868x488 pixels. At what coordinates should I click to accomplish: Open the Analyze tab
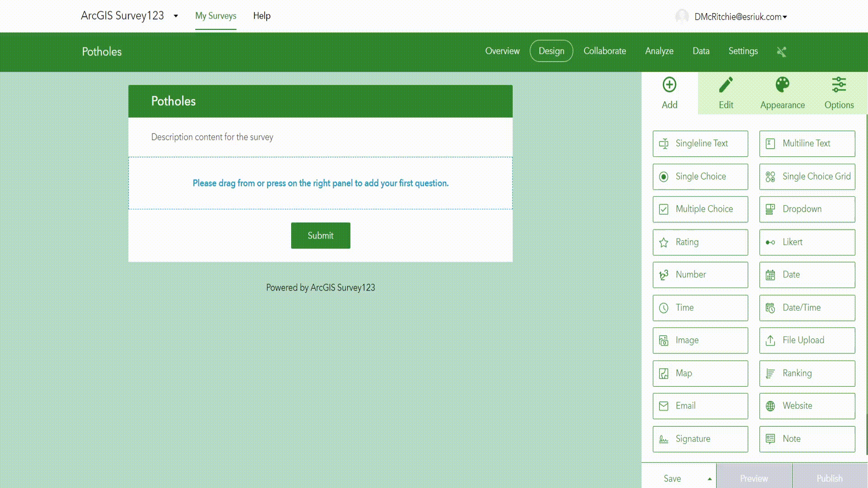click(x=659, y=51)
